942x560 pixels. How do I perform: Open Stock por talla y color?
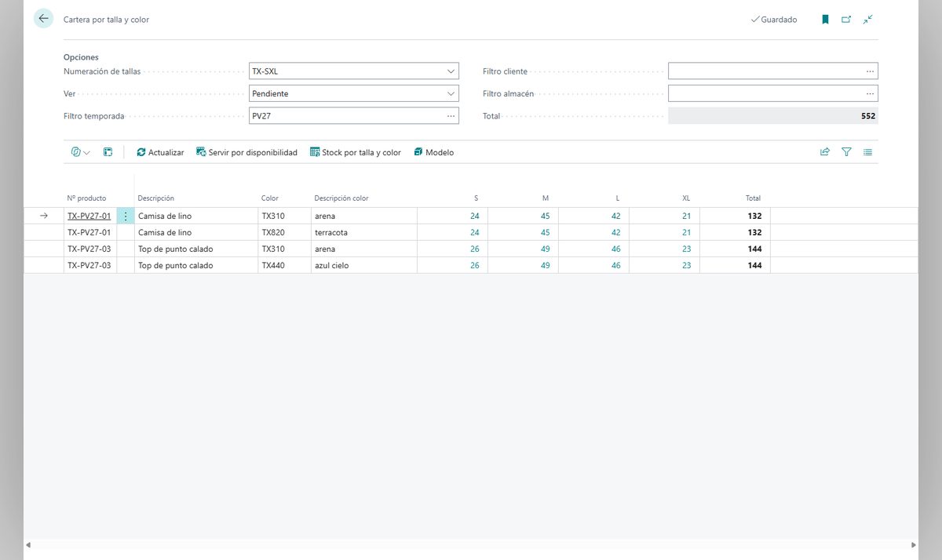click(x=356, y=152)
